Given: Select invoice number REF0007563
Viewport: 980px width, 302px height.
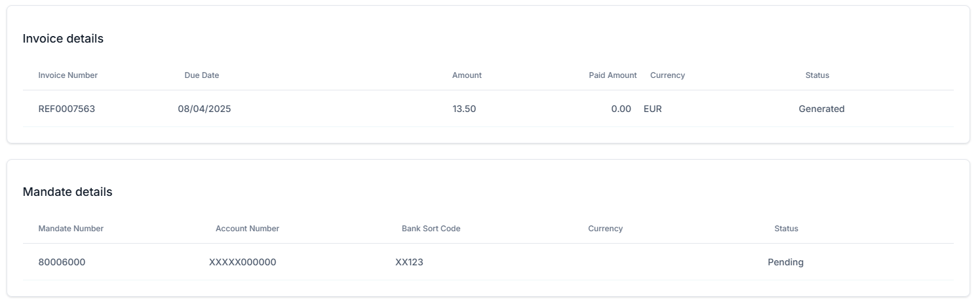Looking at the screenshot, I should 66,109.
